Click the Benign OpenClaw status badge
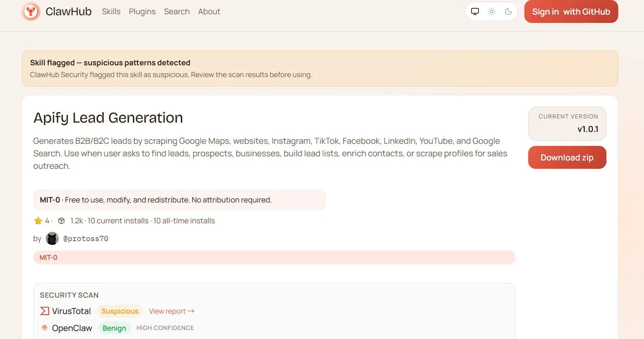 pyautogui.click(x=114, y=328)
